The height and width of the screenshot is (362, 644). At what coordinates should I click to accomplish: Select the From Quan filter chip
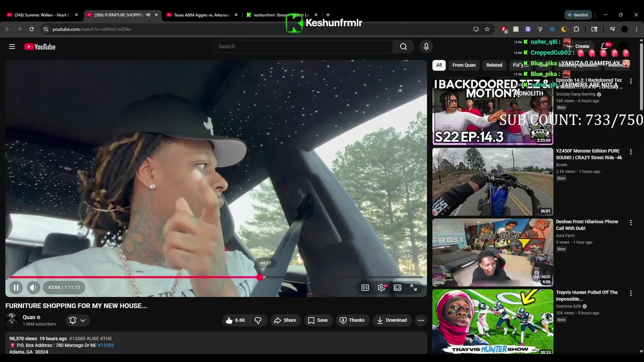[x=464, y=65]
